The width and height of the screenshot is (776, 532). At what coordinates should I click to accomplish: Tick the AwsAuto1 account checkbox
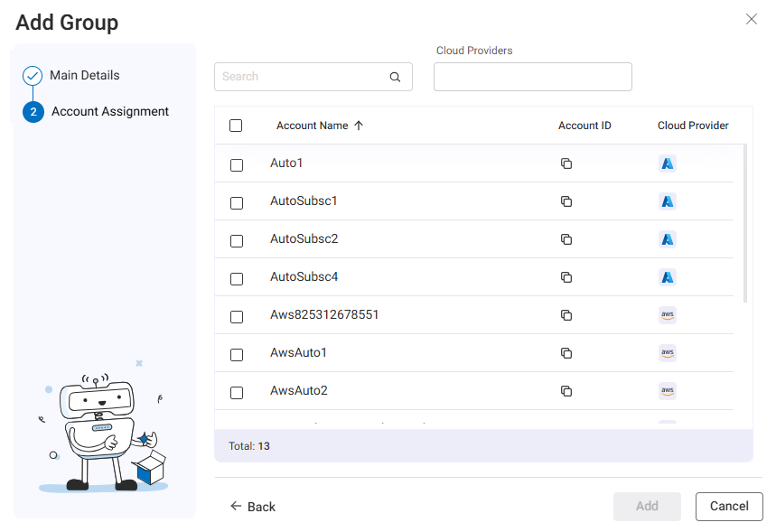point(237,355)
